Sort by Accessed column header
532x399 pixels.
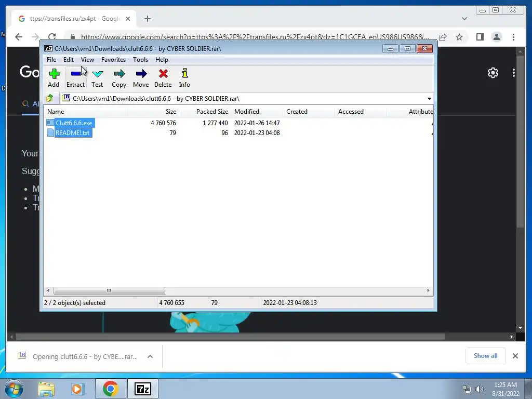pos(361,112)
